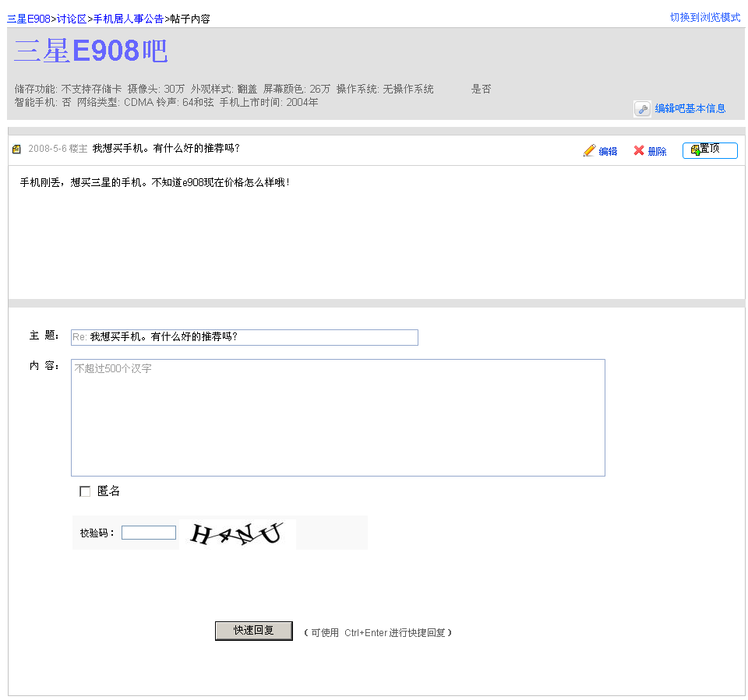Click spec text 储存功能: 不支持存储卡
This screenshot has height=700, width=748.
click(69, 90)
